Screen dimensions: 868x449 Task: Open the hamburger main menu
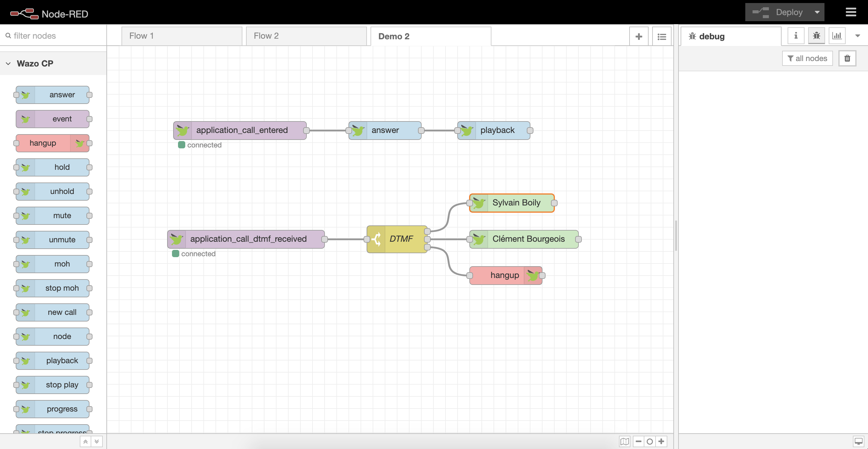[851, 12]
